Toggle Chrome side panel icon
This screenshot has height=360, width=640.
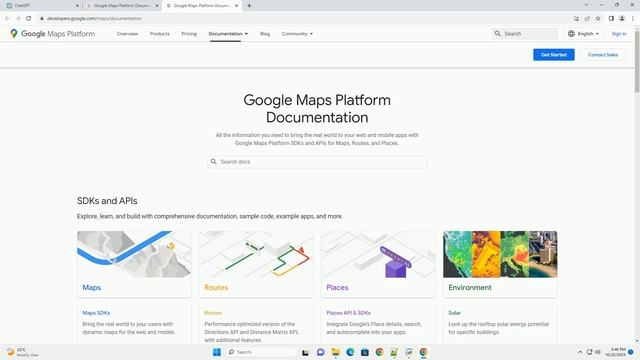pos(611,18)
